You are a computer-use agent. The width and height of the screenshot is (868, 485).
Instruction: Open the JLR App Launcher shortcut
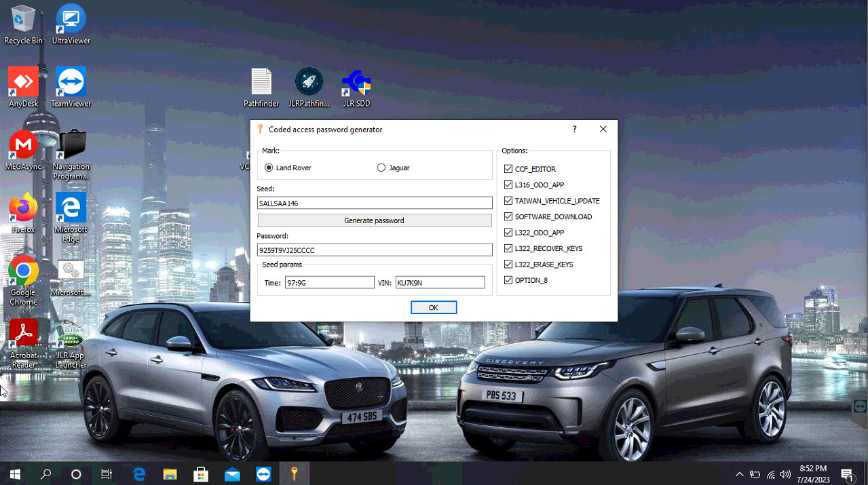pyautogui.click(x=71, y=336)
